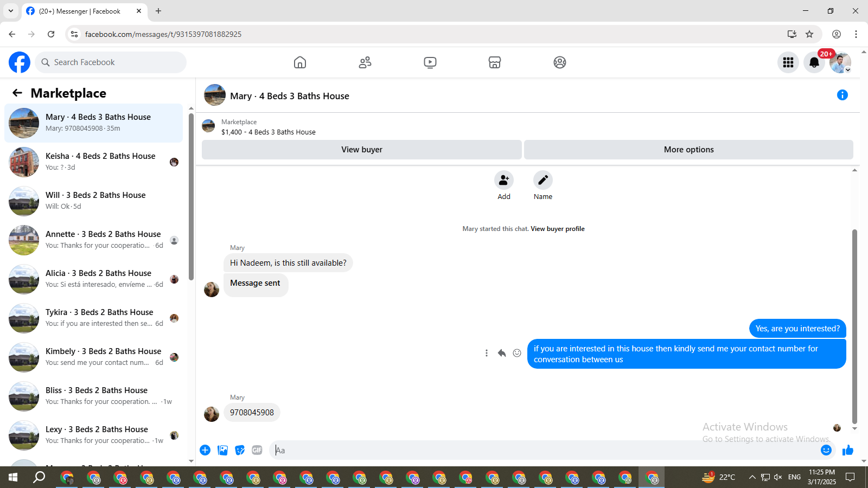The image size is (868, 488).
Task: Click the Search Facebook field
Action: (111, 62)
